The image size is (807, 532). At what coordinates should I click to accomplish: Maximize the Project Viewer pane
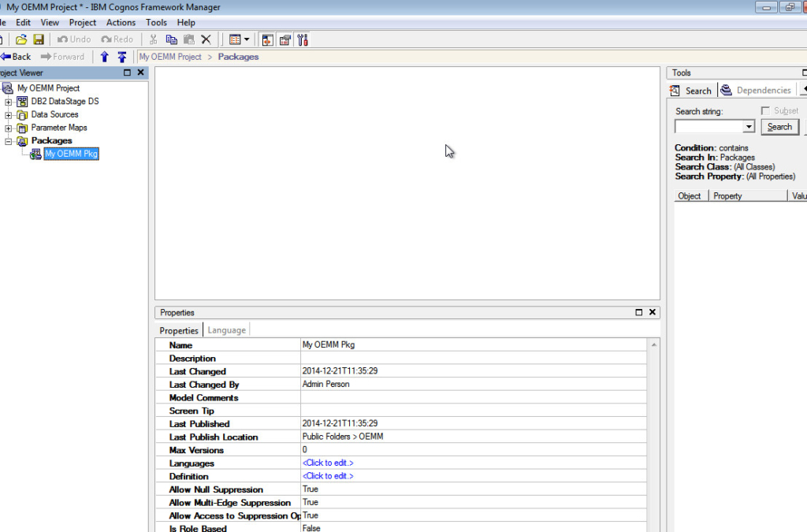click(127, 73)
